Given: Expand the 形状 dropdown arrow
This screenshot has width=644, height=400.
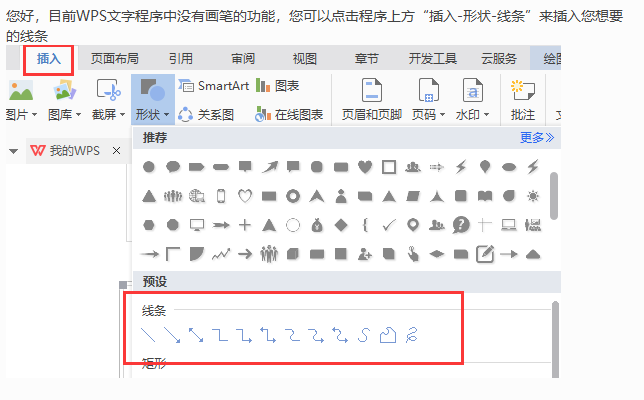Looking at the screenshot, I should pos(166,115).
